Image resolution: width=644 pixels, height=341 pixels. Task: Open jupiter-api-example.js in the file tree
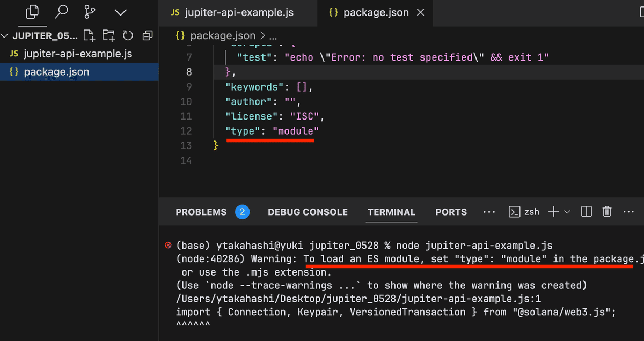(78, 54)
